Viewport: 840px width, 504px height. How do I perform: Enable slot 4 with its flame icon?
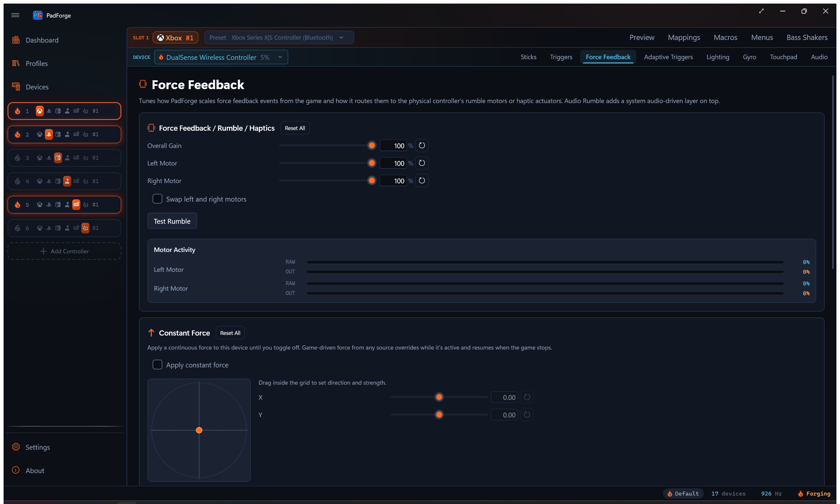pos(18,181)
